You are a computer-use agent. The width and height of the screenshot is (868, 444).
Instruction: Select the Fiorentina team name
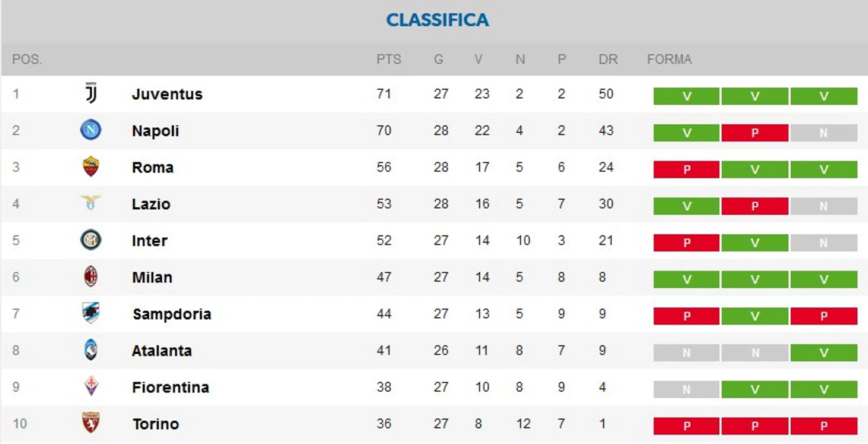click(171, 388)
